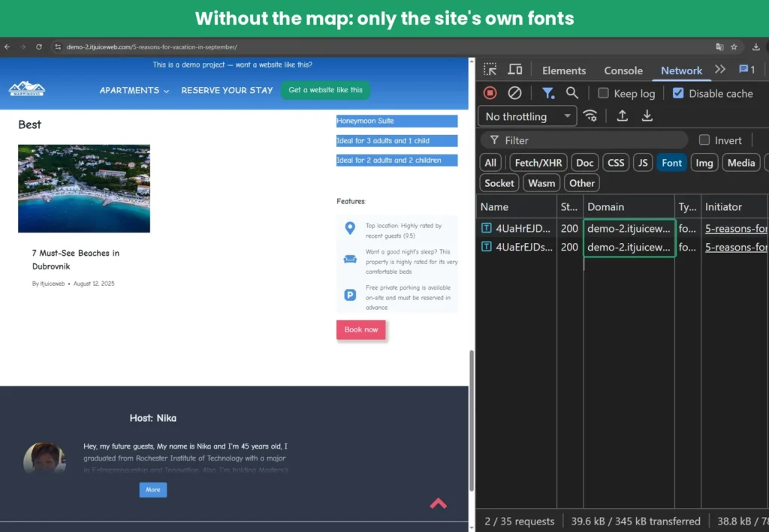Open browser downloads icon
The width and height of the screenshot is (769, 532).
[755, 47]
